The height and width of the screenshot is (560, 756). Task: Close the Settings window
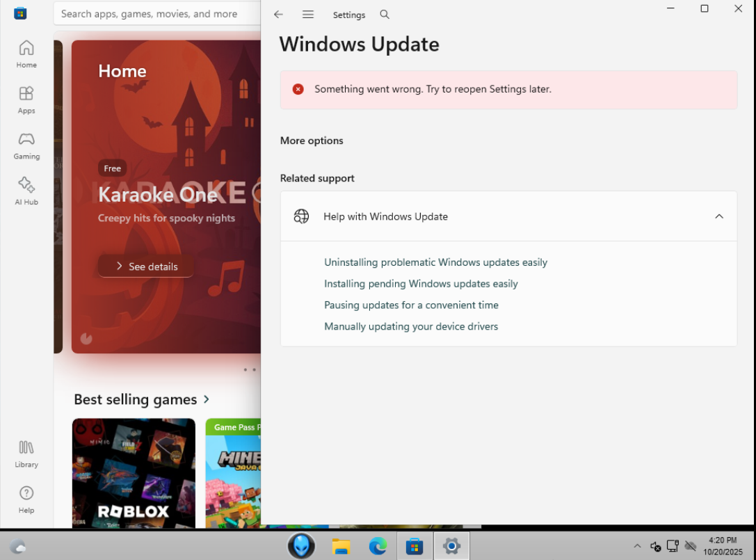click(x=738, y=8)
